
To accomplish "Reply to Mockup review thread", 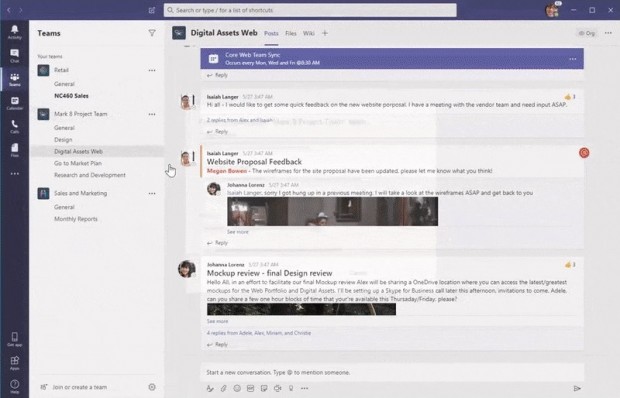I will pos(217,345).
